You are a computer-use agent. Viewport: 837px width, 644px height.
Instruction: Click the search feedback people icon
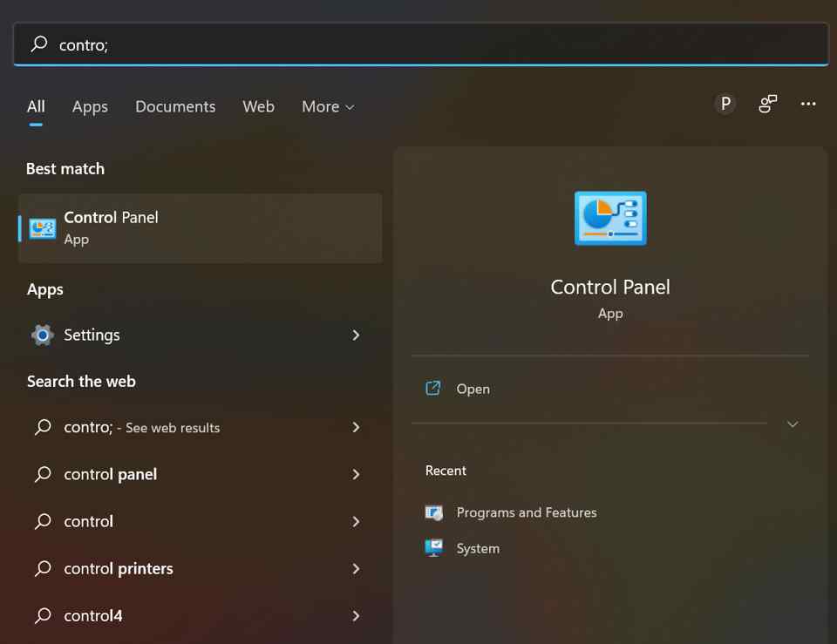click(x=767, y=103)
